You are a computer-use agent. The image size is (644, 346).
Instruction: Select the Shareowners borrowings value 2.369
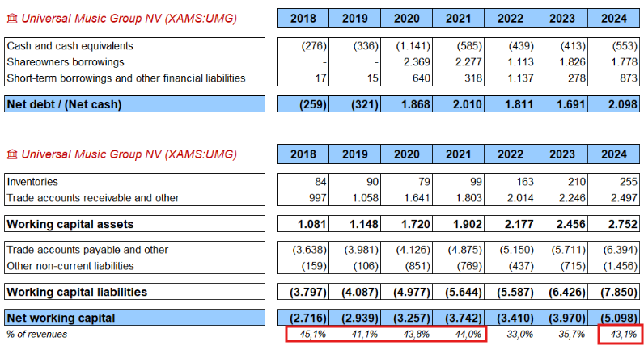pyautogui.click(x=416, y=62)
